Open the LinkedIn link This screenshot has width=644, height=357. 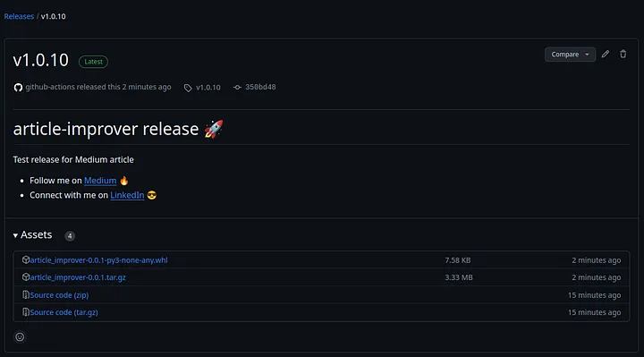(x=127, y=195)
